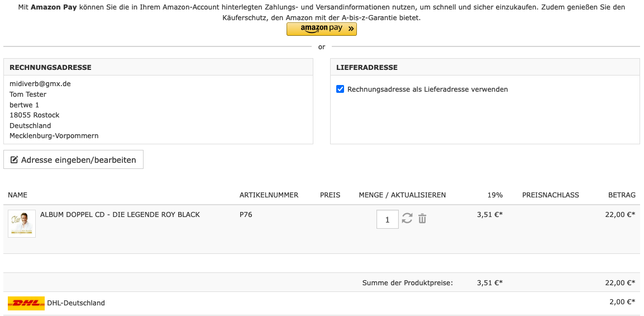Screen dimensions: 644x316
Task: Focus the quantity input field
Action: (x=387, y=219)
